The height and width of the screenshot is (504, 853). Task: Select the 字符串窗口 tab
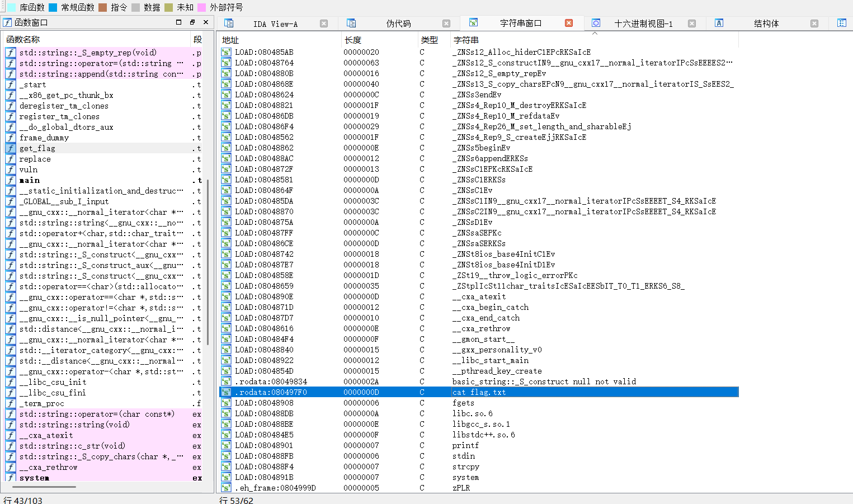tap(521, 23)
